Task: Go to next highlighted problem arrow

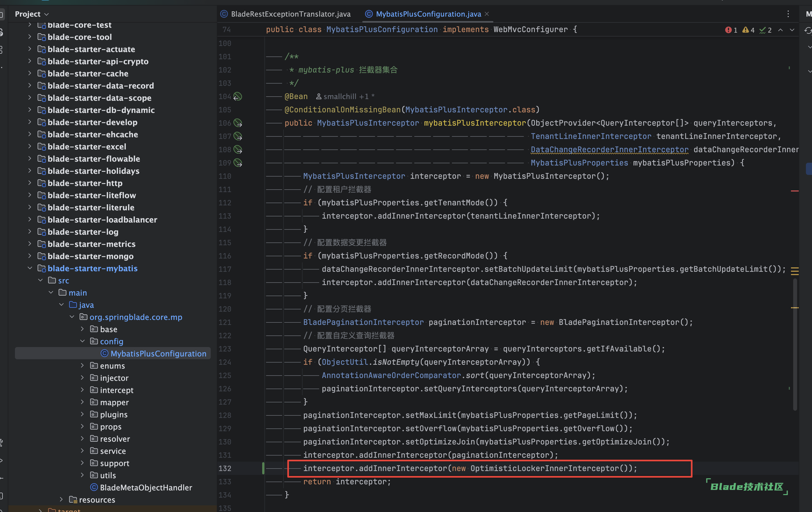Action: (x=792, y=30)
